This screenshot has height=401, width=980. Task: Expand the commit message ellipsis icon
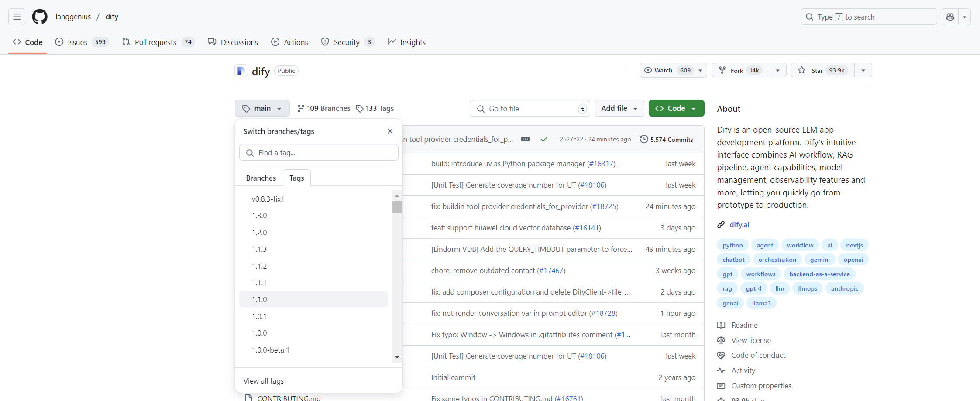526,139
